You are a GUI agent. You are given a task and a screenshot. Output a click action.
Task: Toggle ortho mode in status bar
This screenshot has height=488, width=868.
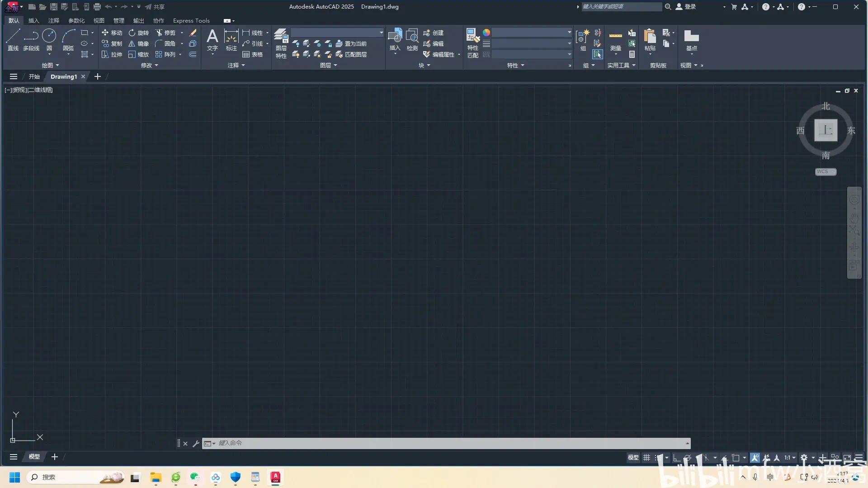tap(676, 458)
